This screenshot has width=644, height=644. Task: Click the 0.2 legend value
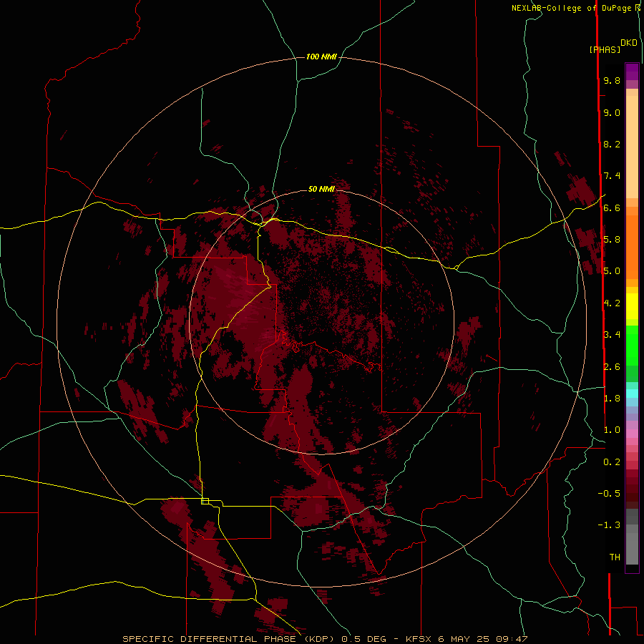pos(612,462)
